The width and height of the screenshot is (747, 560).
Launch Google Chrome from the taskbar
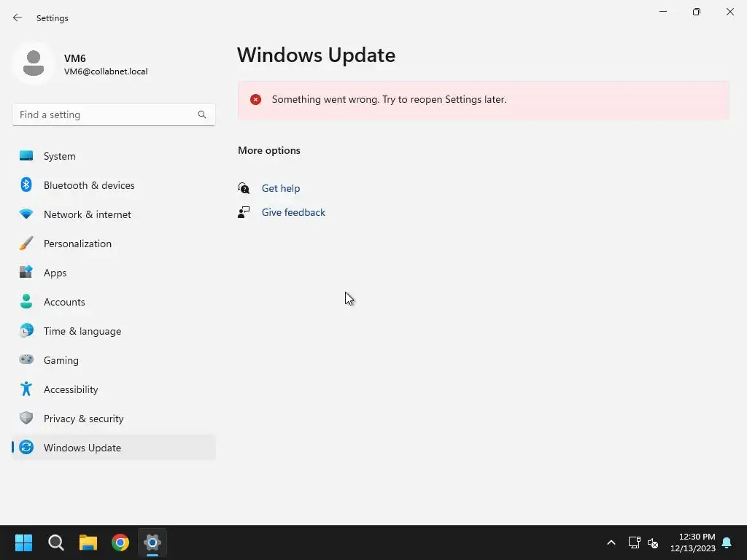(120, 542)
